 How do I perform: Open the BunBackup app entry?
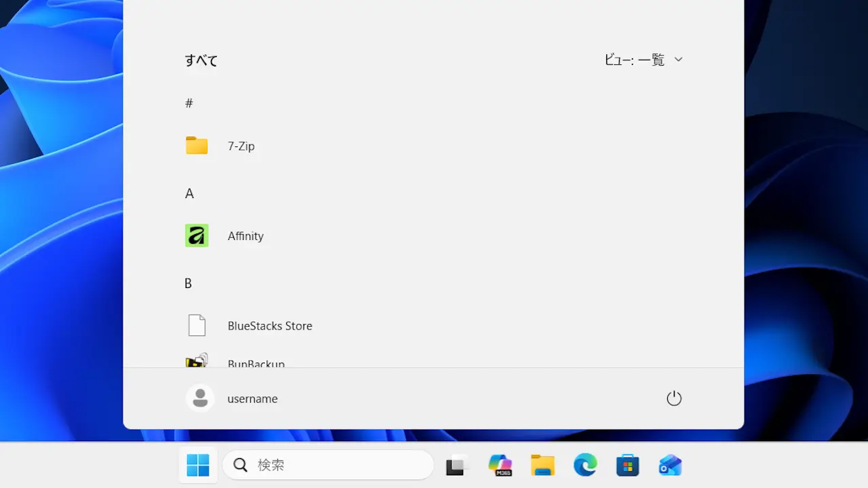[256, 363]
